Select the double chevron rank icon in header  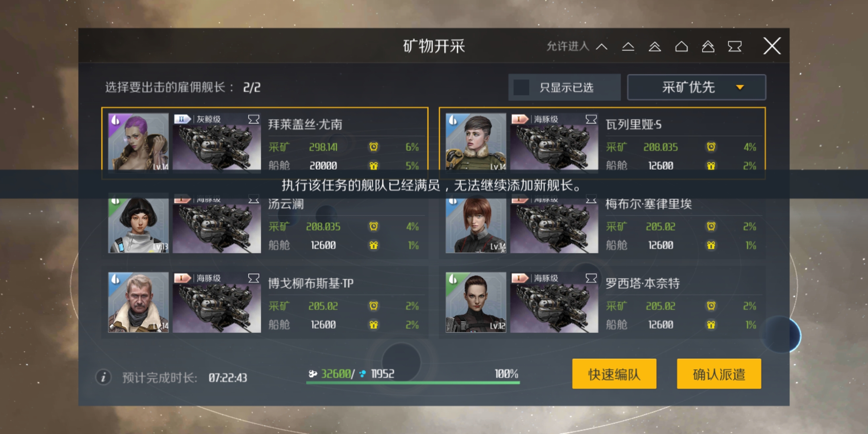[x=655, y=47]
